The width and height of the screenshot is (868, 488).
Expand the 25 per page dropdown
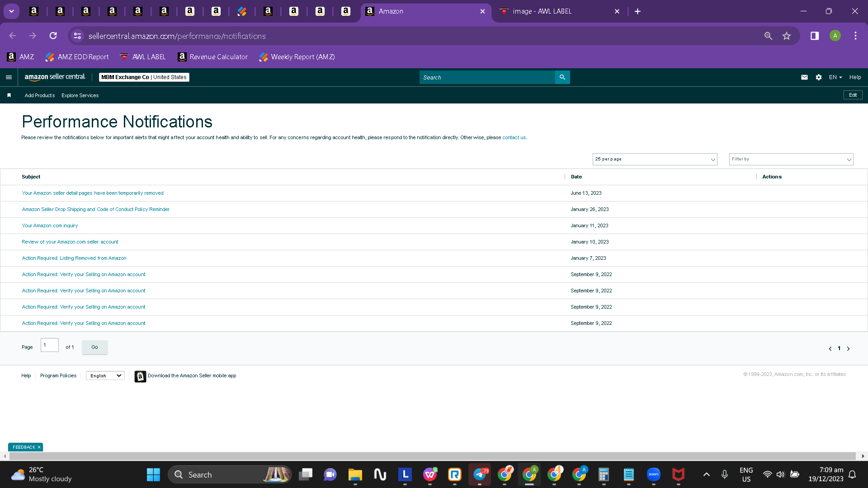coord(655,159)
